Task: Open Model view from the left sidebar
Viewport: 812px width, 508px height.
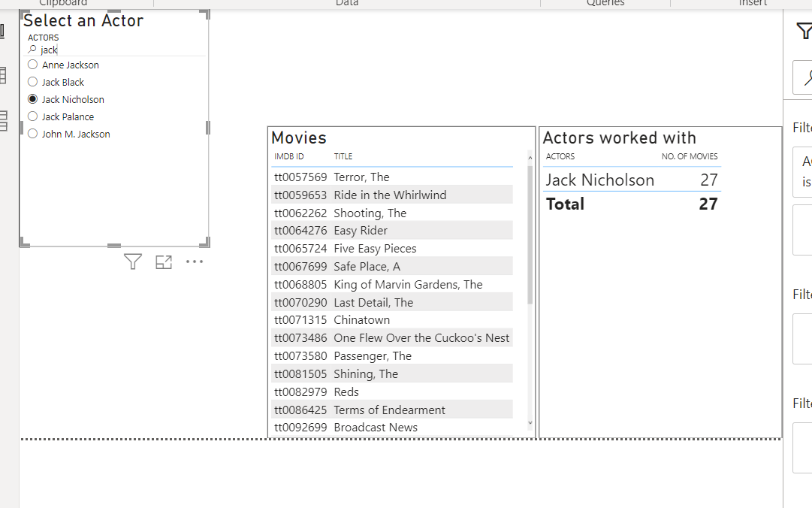Action: pos(3,120)
